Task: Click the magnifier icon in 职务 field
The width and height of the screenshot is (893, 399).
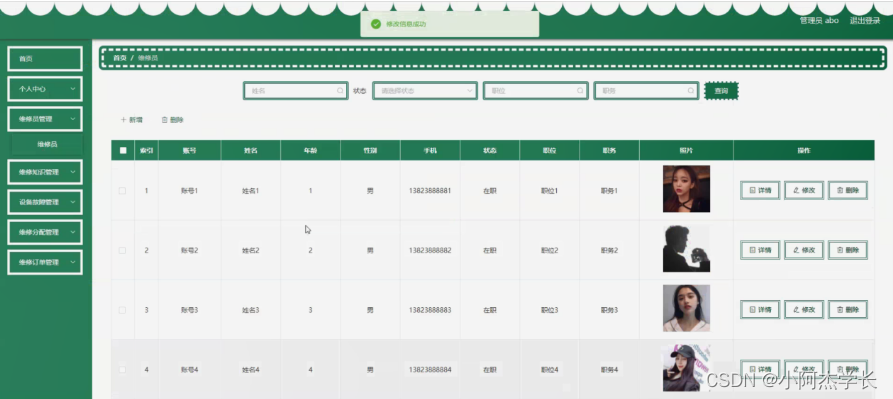Action: click(690, 91)
